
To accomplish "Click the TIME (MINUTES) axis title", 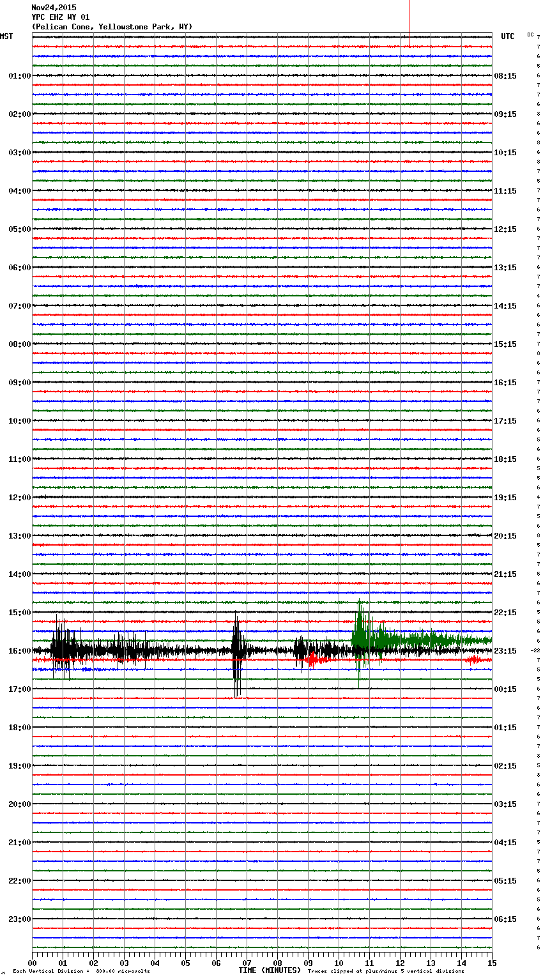I will tap(270, 970).
